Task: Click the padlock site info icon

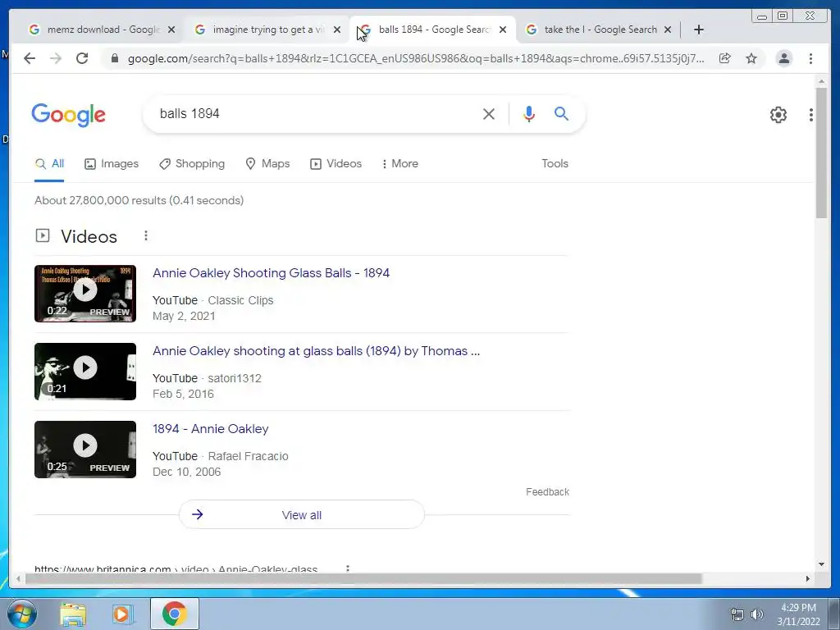Action: pos(114,58)
